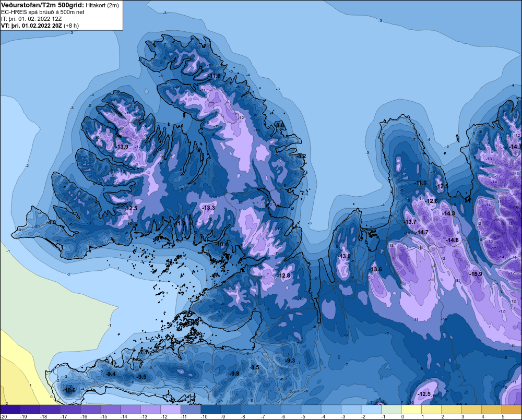This screenshot has width=522, height=420.
Task: Click the light yellow legend swatch between 0 and 1
Action: coord(411,410)
